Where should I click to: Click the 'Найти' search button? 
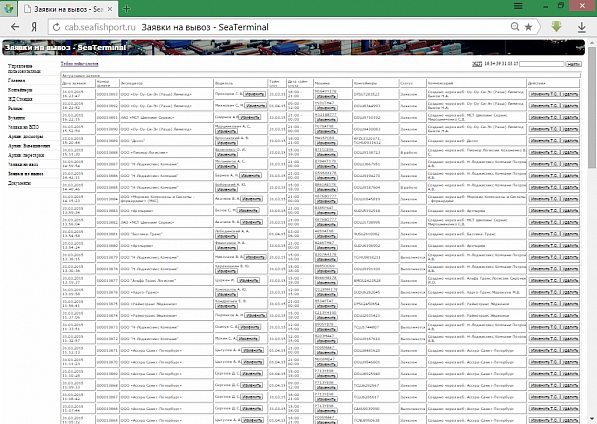[x=573, y=64]
